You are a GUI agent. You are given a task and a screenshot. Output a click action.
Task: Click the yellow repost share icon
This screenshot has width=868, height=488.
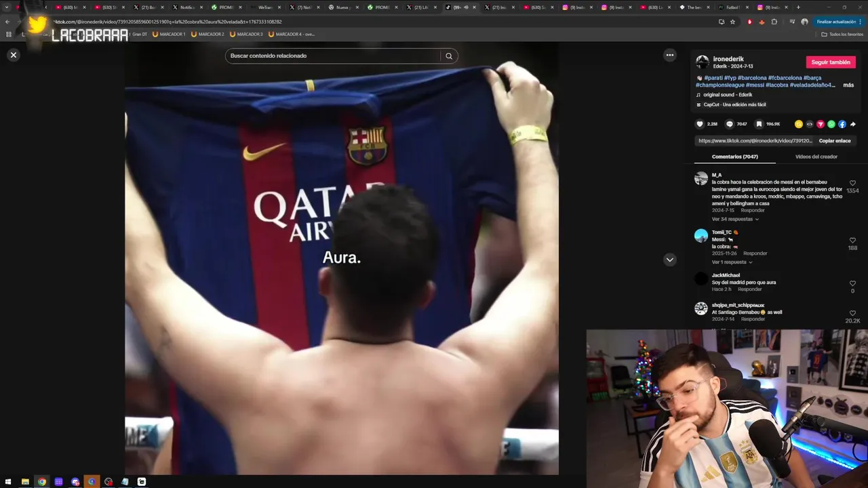[799, 124]
